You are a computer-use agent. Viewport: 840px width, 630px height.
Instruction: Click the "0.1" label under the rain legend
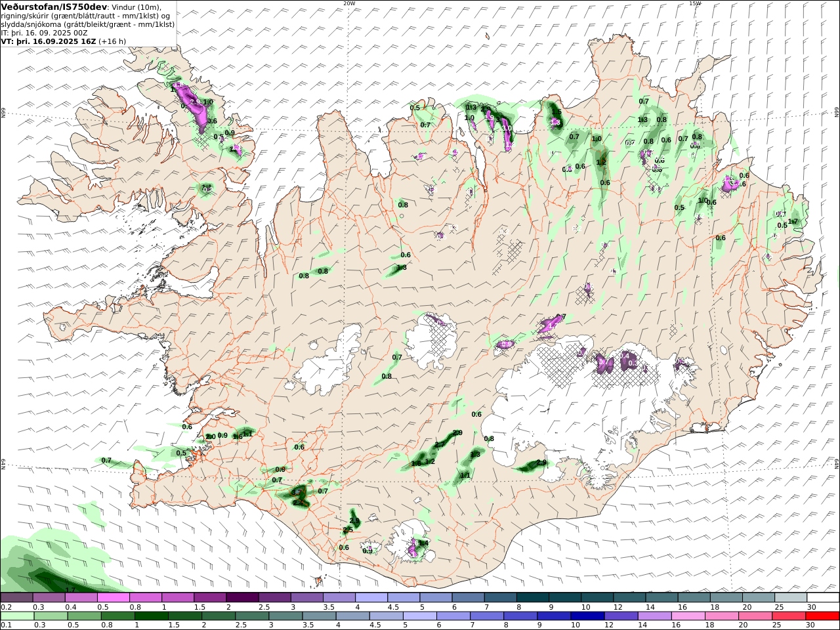pos(5,625)
